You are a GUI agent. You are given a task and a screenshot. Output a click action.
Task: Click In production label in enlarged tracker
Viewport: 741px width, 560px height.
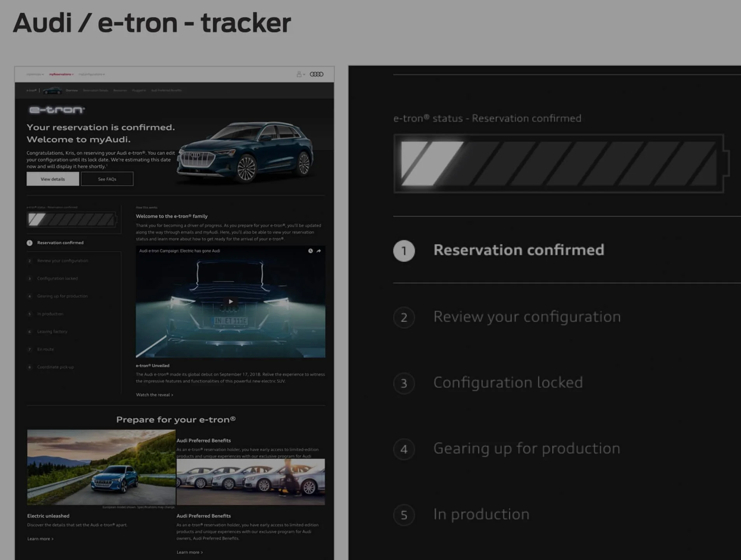(482, 514)
